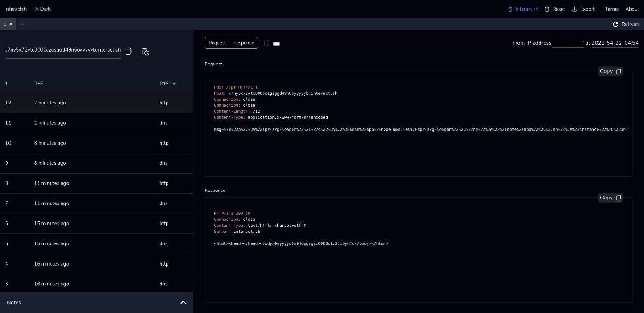644x313 pixels.
Task: Add a new tab with plus icon
Action: click(x=23, y=24)
